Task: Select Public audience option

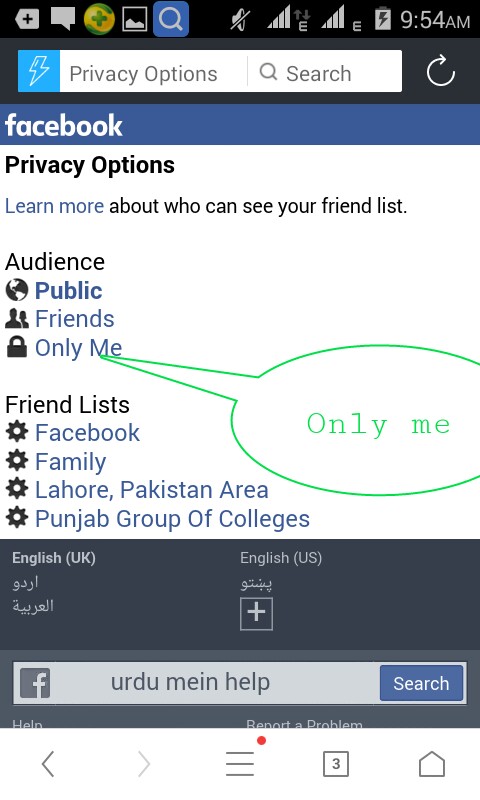Action: pos(68,290)
